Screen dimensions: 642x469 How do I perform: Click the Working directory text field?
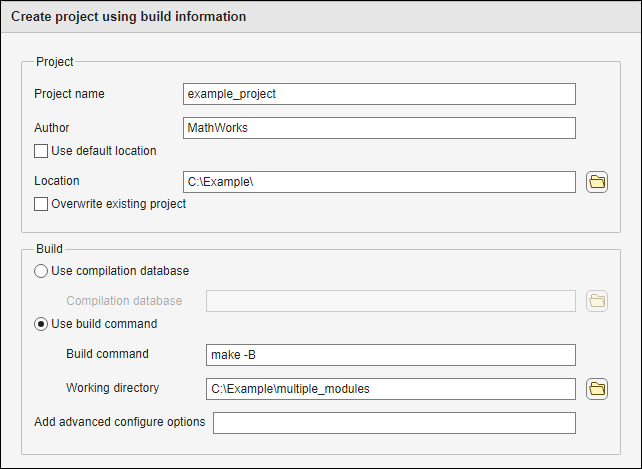pyautogui.click(x=391, y=388)
